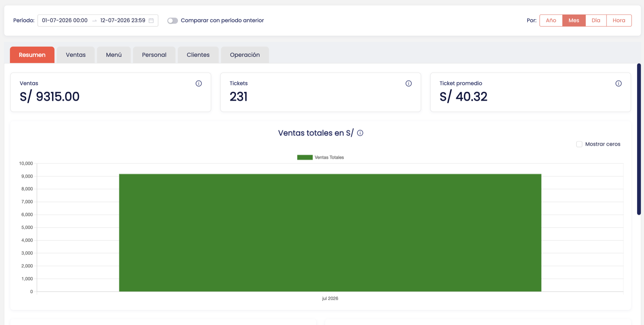Group data by Año
Screen dimensions: 644x325
(x=551, y=21)
